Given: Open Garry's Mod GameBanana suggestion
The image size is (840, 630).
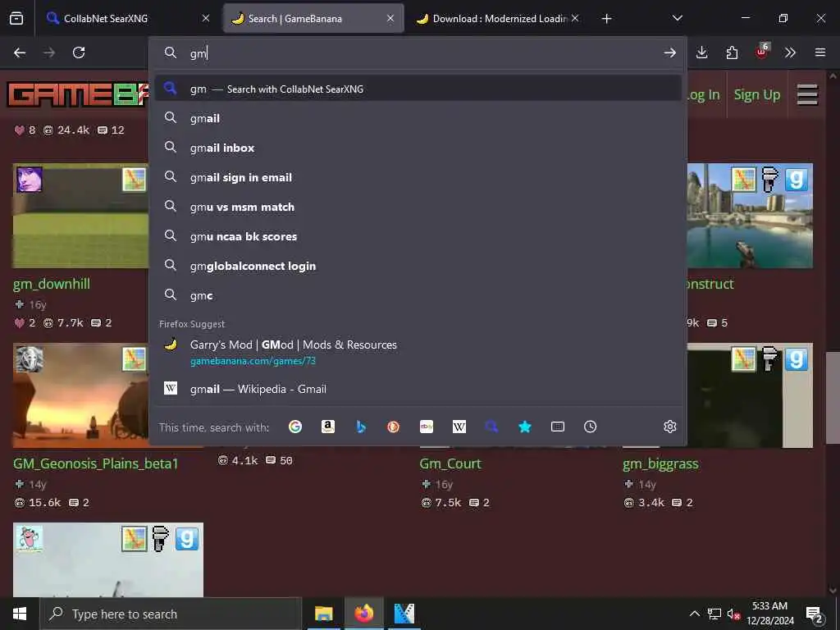Looking at the screenshot, I should click(418, 352).
